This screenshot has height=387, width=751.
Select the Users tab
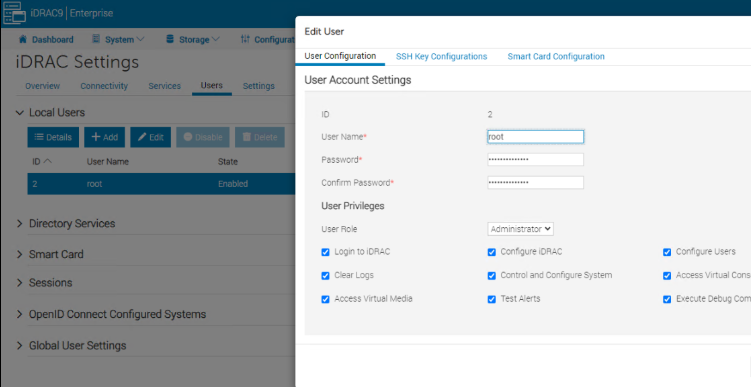point(212,85)
